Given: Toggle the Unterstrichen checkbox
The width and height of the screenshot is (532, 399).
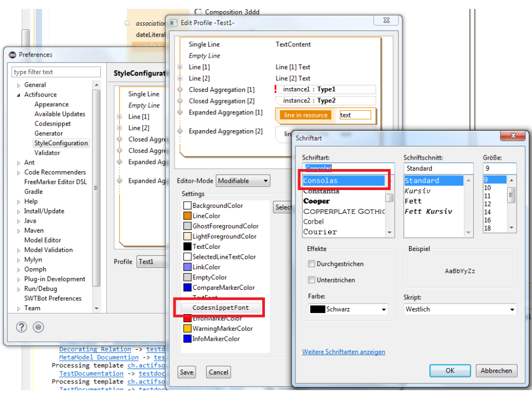Looking at the screenshot, I should [x=312, y=280].
